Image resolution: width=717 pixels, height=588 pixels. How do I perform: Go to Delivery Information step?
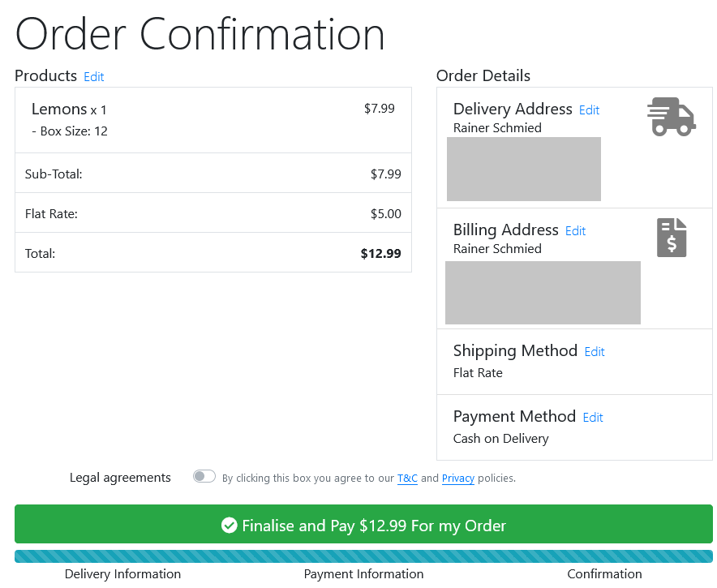pos(122,574)
